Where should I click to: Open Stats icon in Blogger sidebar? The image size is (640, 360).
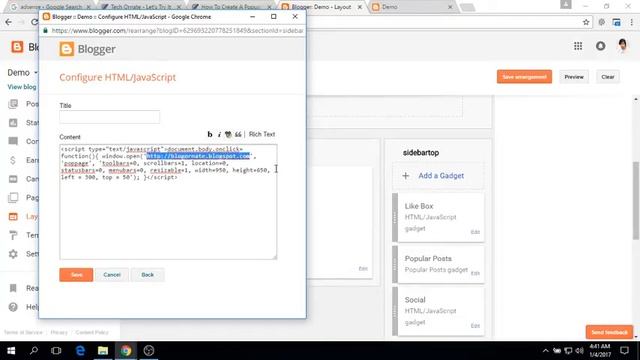[x=13, y=123]
